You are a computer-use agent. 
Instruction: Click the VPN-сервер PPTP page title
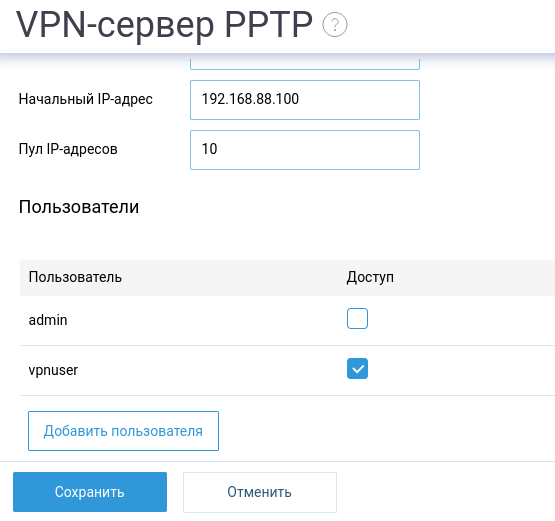[x=165, y=25]
